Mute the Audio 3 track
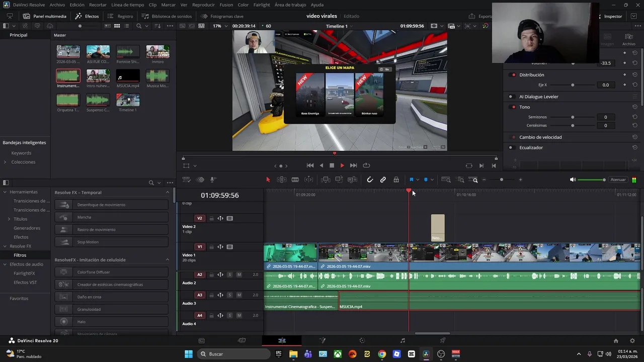The height and width of the screenshot is (362, 644). 239,295
